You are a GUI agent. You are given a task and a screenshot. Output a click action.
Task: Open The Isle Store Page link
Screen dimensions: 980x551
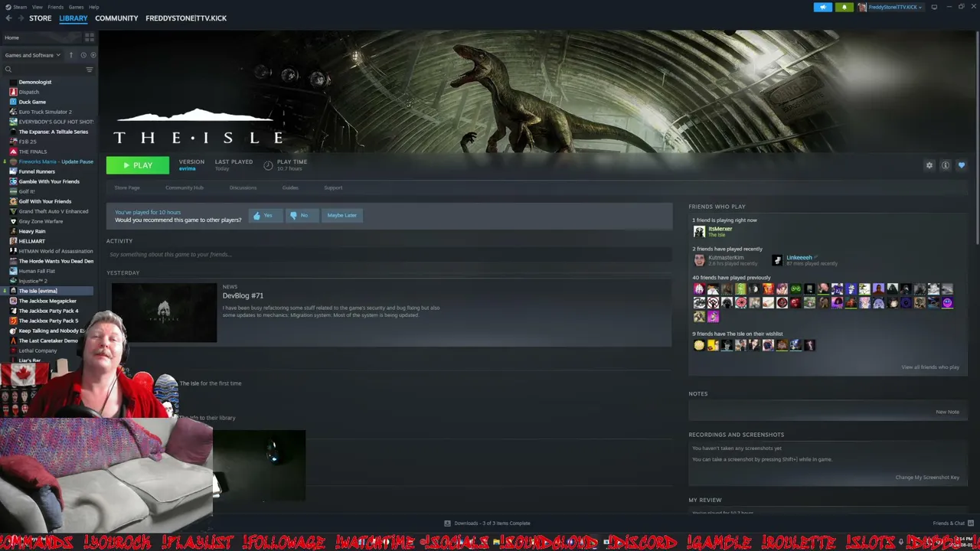click(127, 187)
